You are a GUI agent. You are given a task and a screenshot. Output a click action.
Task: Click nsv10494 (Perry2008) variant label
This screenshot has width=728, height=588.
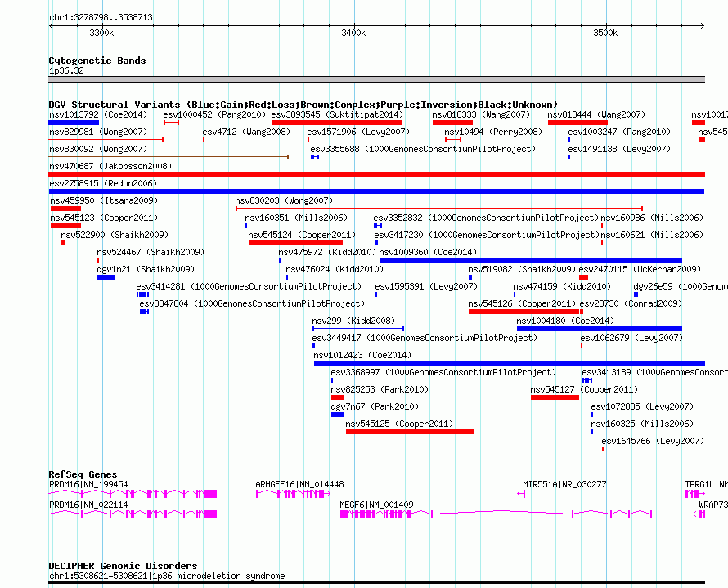click(x=493, y=132)
